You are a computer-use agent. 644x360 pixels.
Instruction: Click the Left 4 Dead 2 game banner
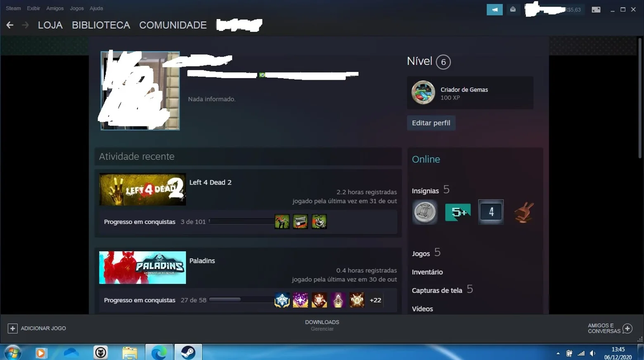coord(142,189)
